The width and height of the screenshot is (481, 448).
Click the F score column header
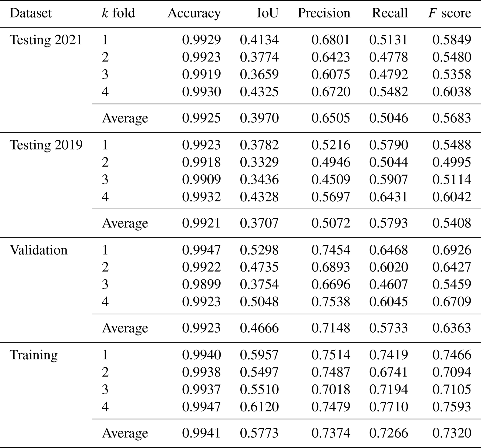(450, 13)
